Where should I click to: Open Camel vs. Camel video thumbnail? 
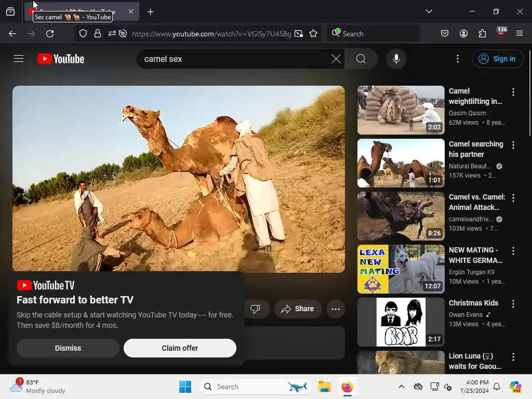point(401,216)
